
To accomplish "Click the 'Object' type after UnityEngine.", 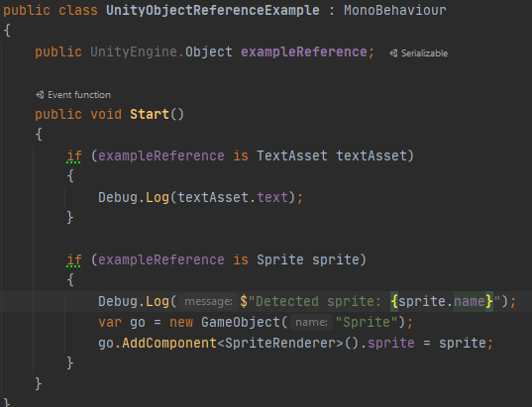I will 209,51.
